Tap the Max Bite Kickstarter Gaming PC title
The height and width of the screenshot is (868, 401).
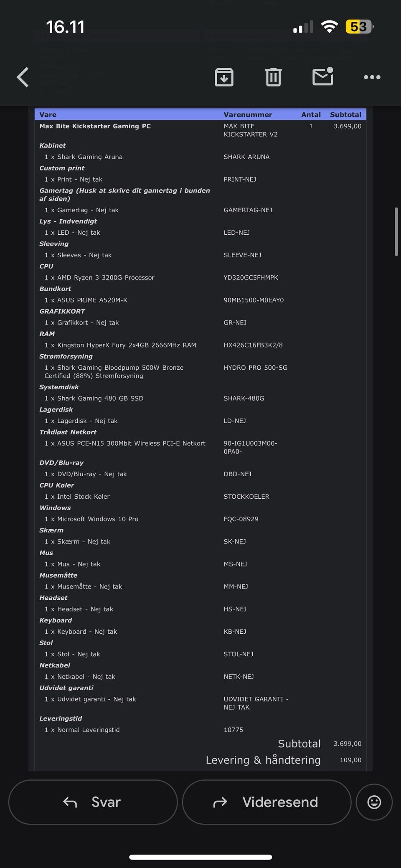[x=95, y=126]
